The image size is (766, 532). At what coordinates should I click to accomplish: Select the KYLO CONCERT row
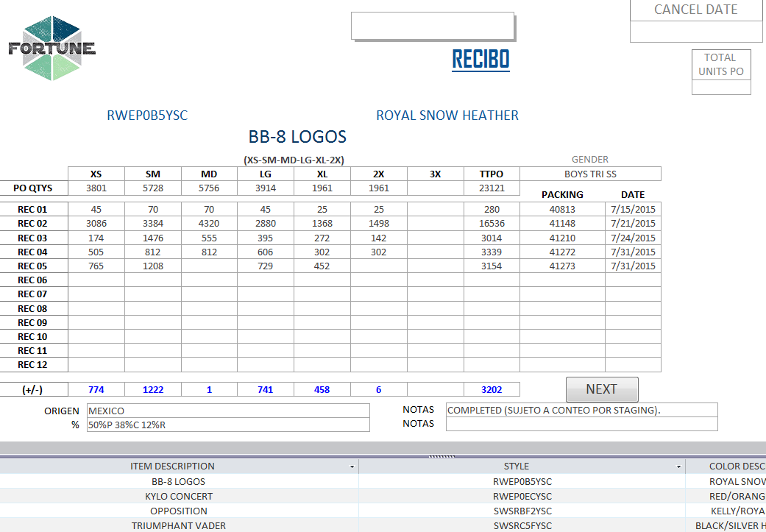[x=383, y=496]
